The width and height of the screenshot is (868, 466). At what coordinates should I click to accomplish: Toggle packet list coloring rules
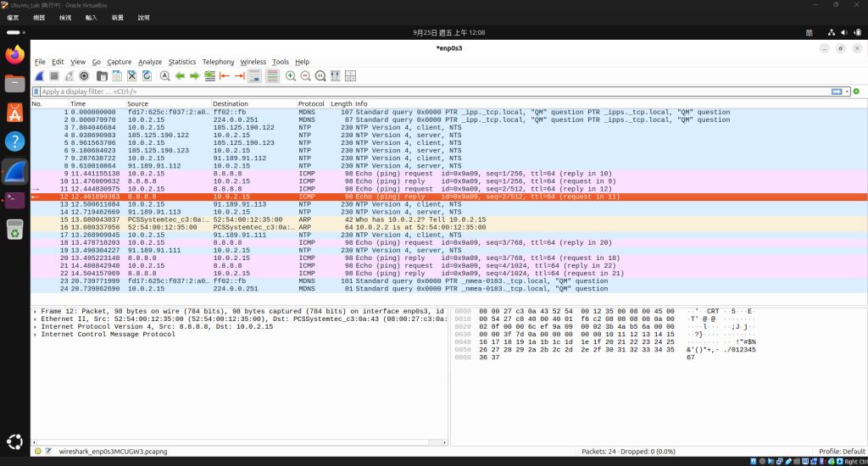[x=272, y=76]
